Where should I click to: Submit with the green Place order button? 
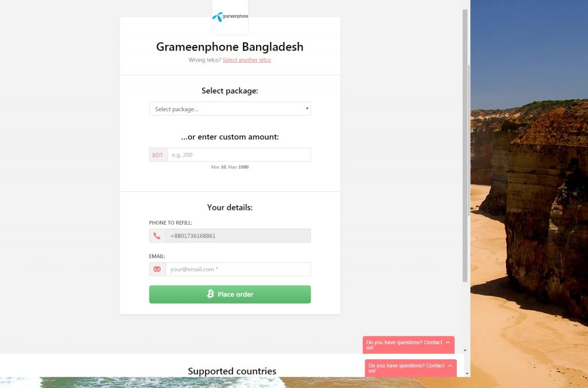click(x=230, y=294)
